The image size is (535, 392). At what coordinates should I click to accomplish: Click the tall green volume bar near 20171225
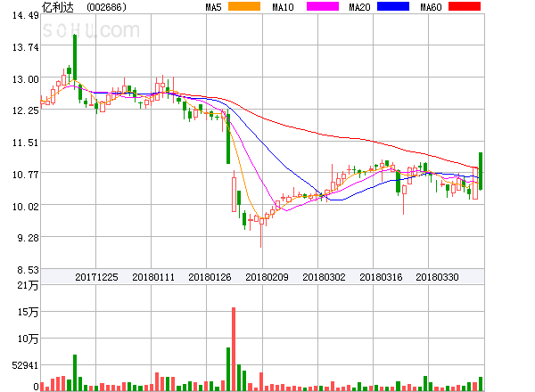click(75, 372)
